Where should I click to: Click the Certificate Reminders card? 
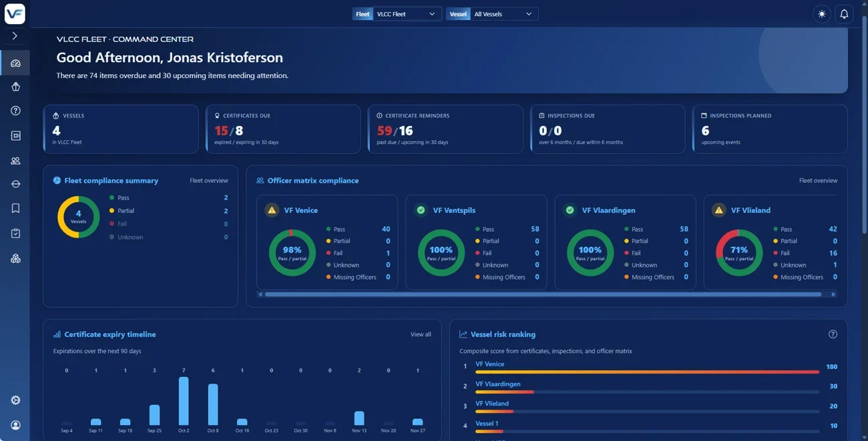(445, 129)
